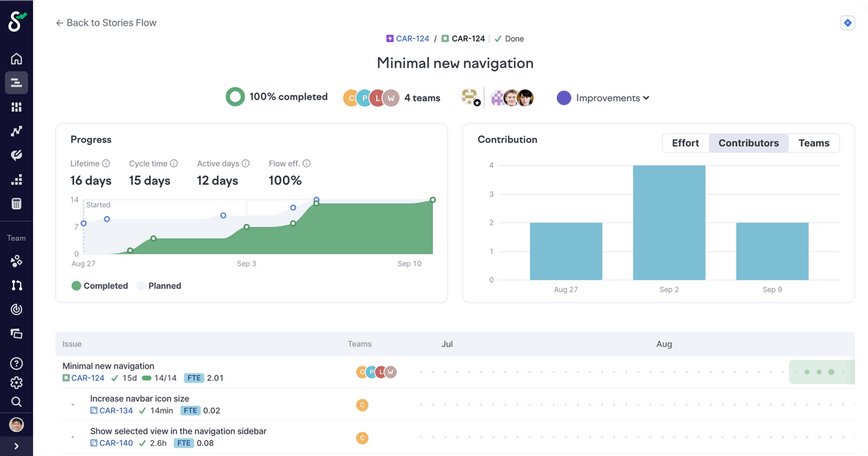Click the help question mark icon
The width and height of the screenshot is (868, 456).
click(x=16, y=364)
